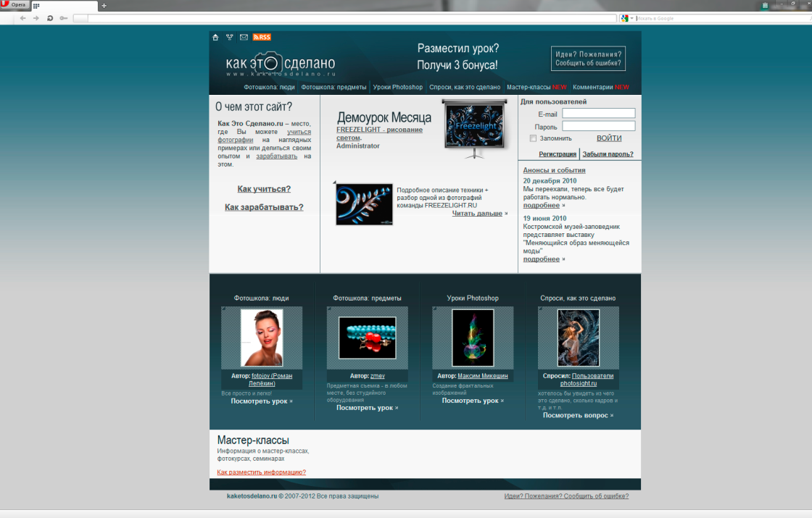
Task: Open the woman portrait lesson thumbnail
Action: (x=261, y=338)
